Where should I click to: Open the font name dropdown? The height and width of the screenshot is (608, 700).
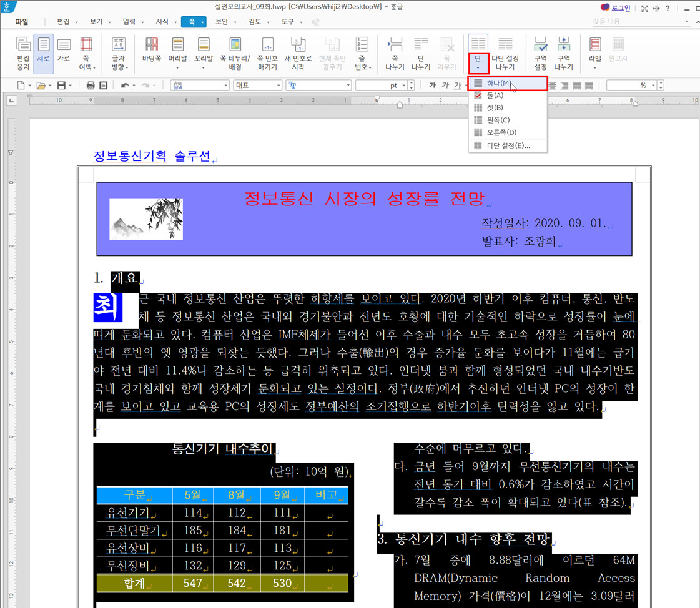318,86
